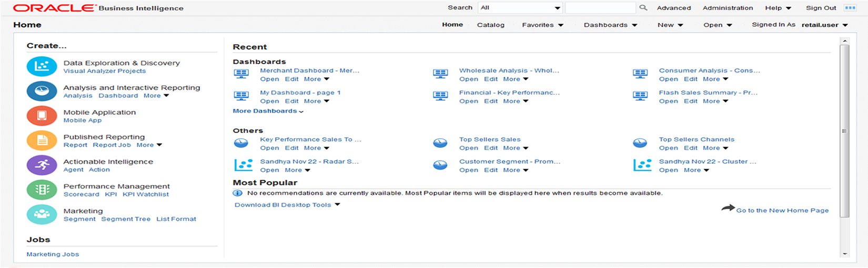Go to the New Home Page

(782, 210)
